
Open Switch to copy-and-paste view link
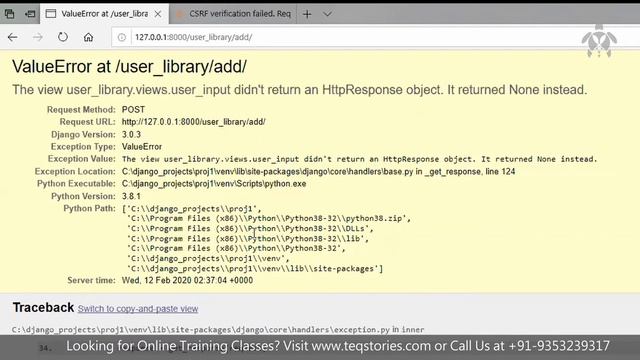tap(138, 309)
